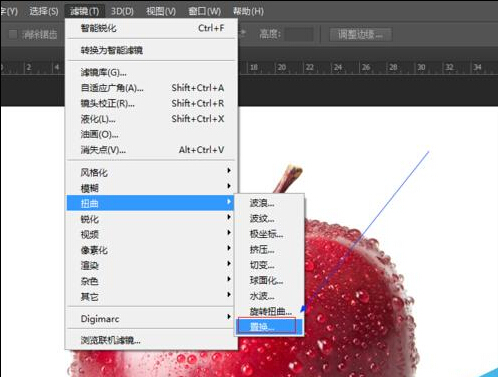Viewport: 498px width, 377px height.
Task: Choose 极坐标... filter
Action: pos(269,234)
